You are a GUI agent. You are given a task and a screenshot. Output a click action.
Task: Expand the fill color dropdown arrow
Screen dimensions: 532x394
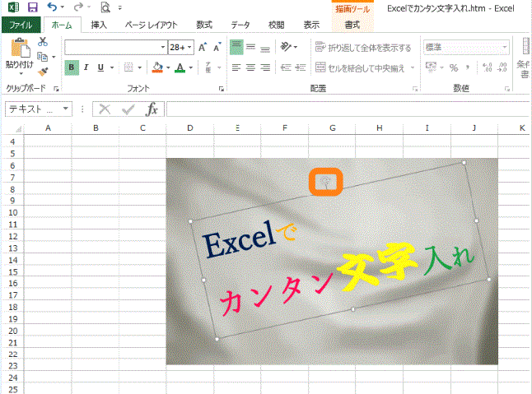click(x=168, y=67)
